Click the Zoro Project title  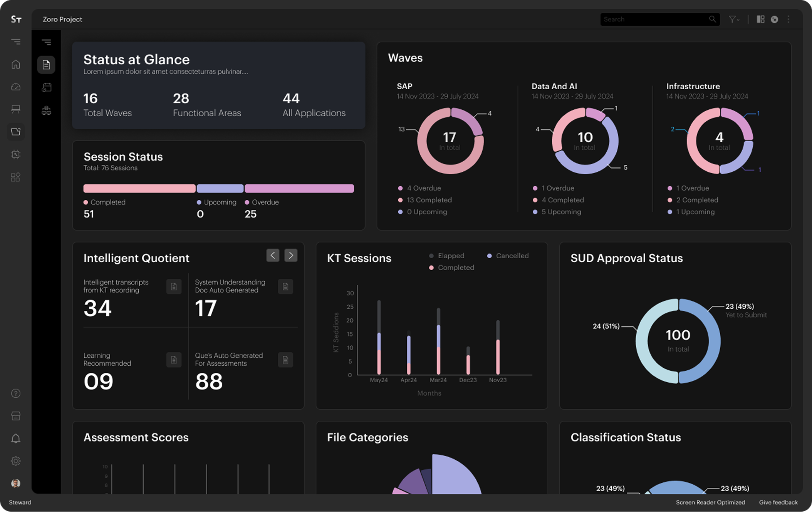click(62, 19)
